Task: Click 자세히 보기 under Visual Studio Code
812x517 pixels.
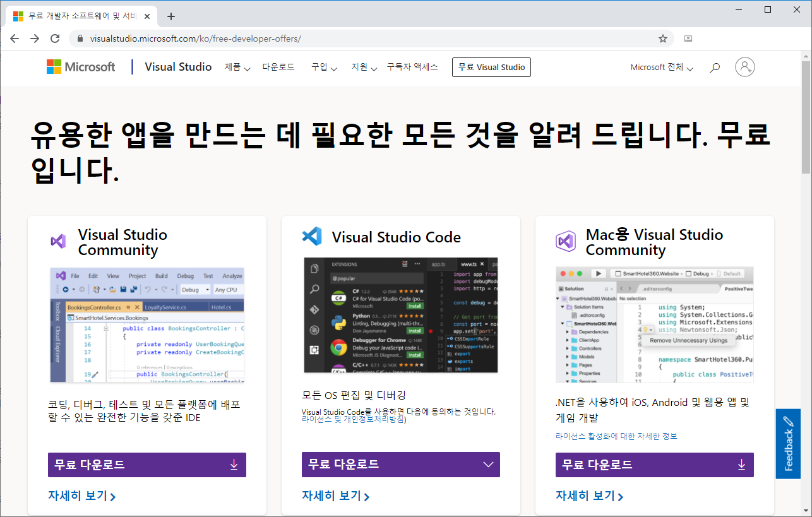Action: [336, 496]
